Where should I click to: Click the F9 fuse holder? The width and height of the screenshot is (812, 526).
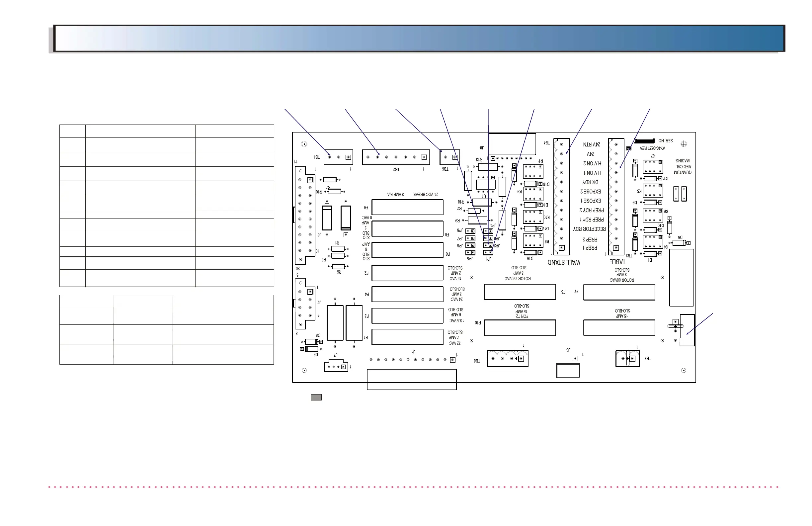click(x=407, y=207)
